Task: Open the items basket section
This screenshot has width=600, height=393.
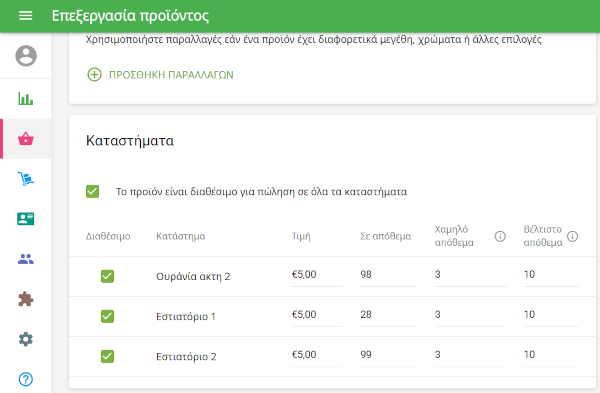Action: point(26,139)
